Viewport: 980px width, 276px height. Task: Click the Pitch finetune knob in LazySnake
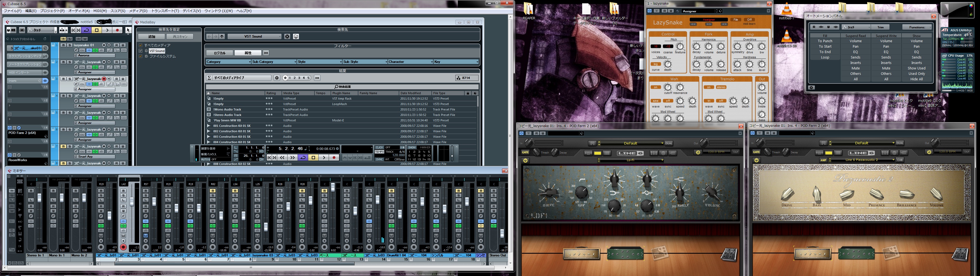(x=680, y=47)
